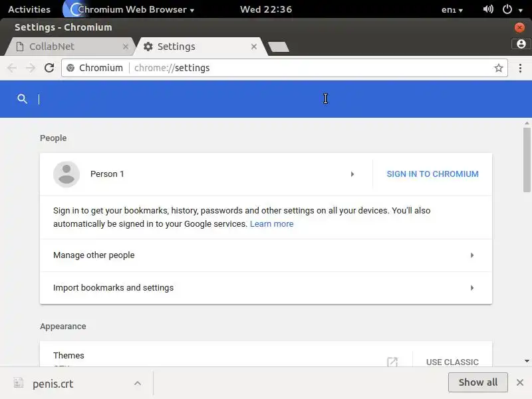Click the penis.crt download file icon
532x399 pixels.
tap(19, 383)
